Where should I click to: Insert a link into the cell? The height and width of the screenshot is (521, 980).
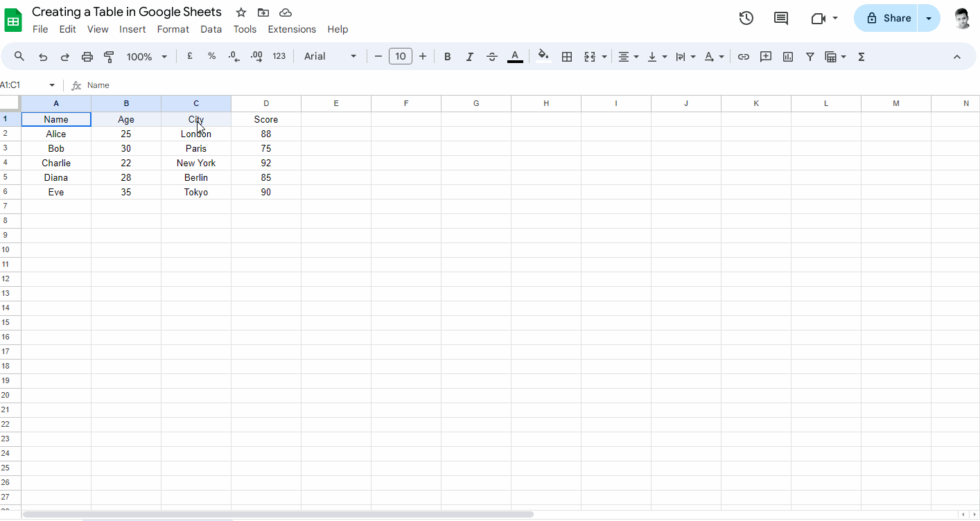click(x=743, y=56)
